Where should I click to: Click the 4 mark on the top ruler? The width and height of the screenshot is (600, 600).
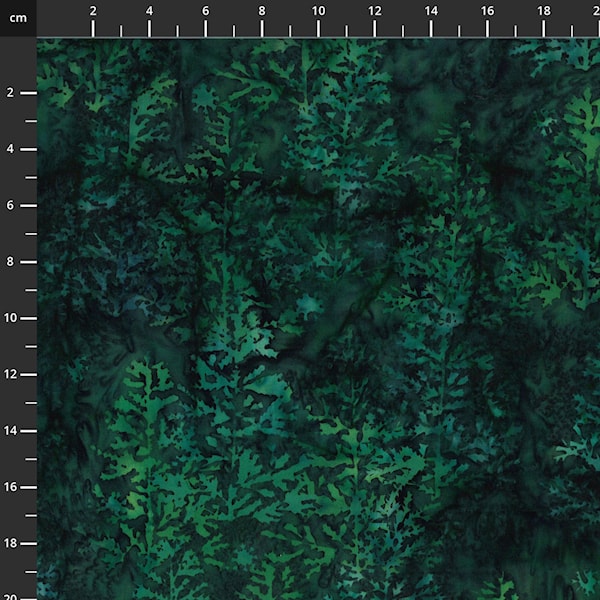[x=149, y=11]
